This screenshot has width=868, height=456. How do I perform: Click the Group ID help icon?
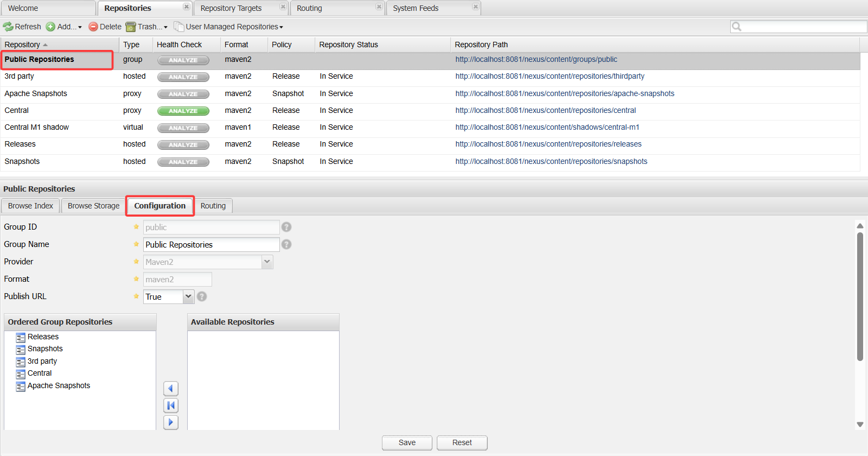[286, 227]
